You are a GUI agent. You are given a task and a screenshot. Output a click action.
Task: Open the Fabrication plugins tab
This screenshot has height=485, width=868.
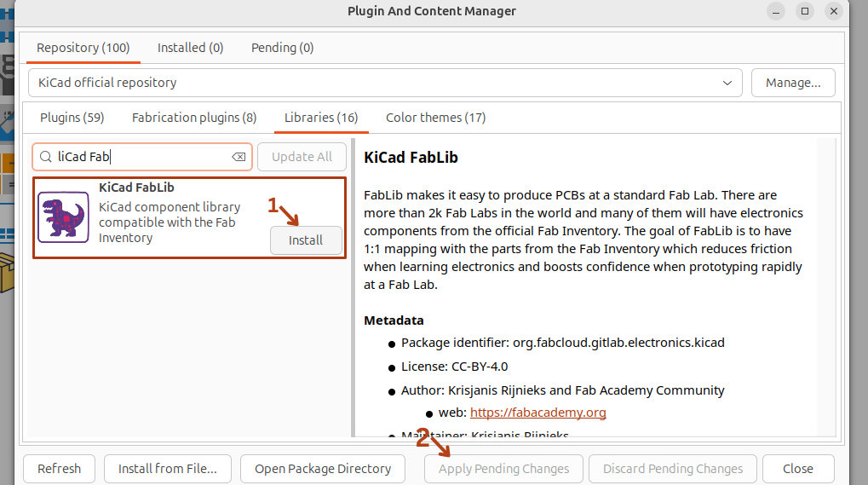(194, 118)
